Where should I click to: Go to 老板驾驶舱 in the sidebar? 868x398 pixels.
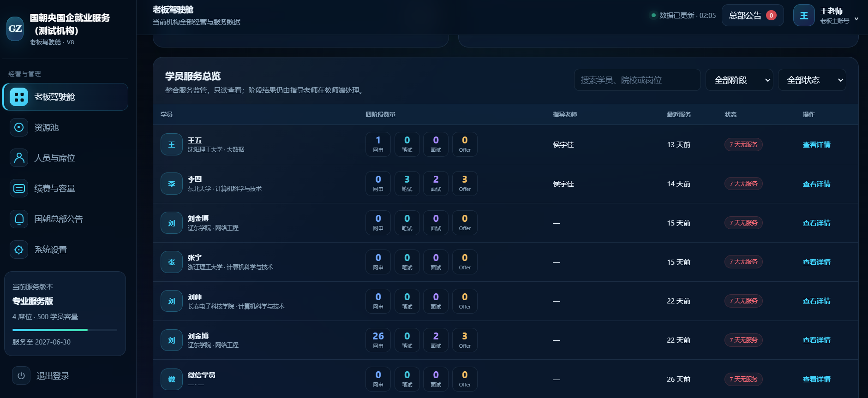[x=65, y=97]
